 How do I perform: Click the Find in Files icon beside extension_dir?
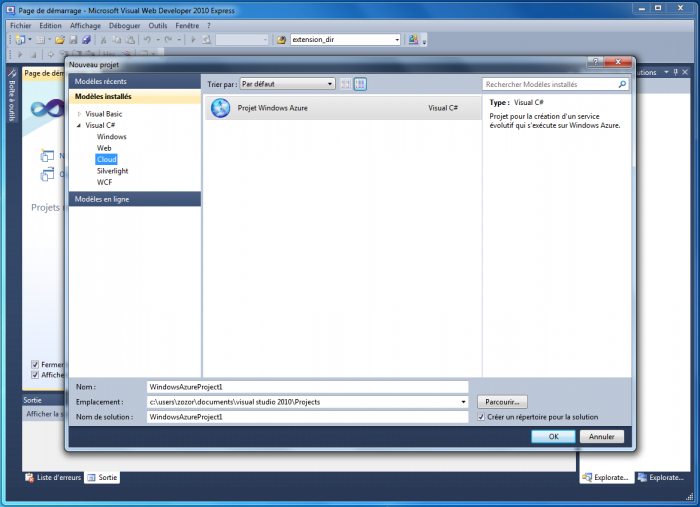point(282,40)
